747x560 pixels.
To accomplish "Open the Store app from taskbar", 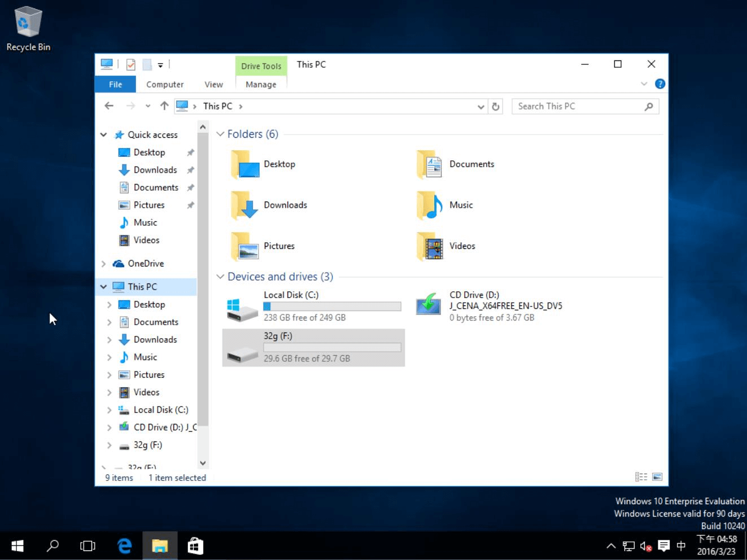I will click(x=195, y=546).
